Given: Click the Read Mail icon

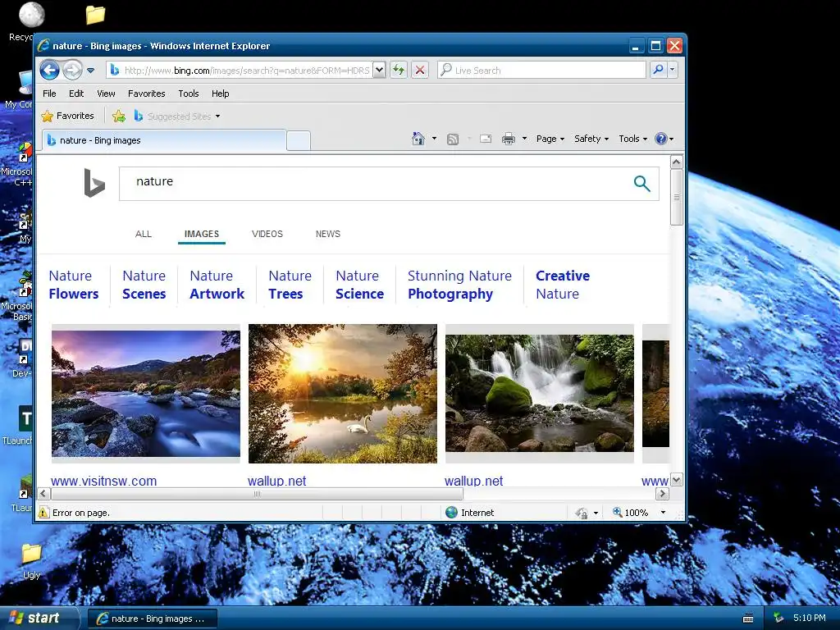Looking at the screenshot, I should coord(486,139).
